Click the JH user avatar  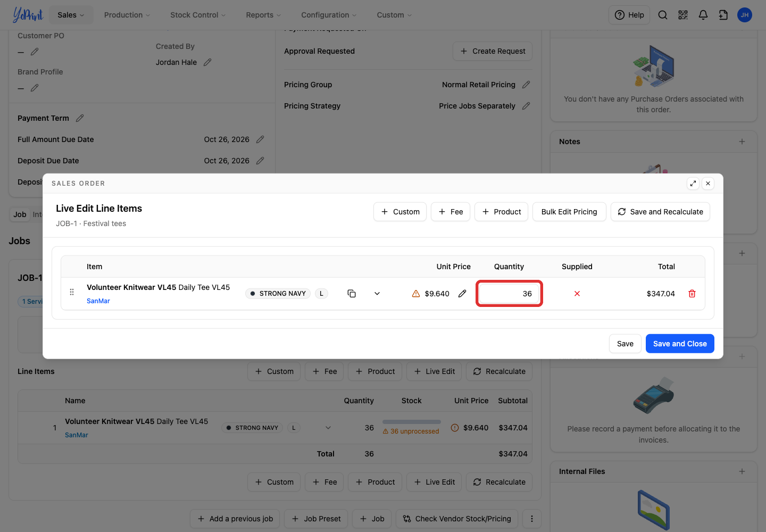pyautogui.click(x=745, y=15)
